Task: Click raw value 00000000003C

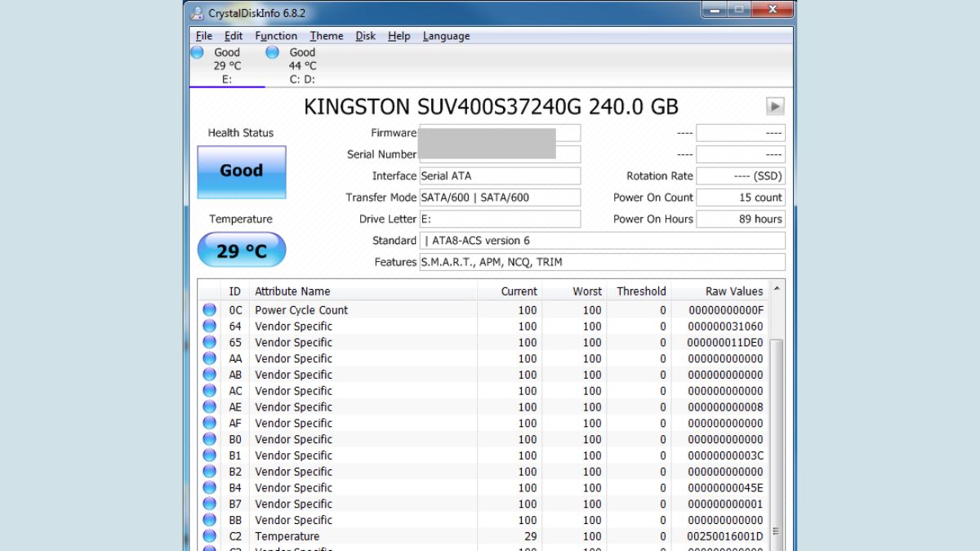Action: point(725,455)
